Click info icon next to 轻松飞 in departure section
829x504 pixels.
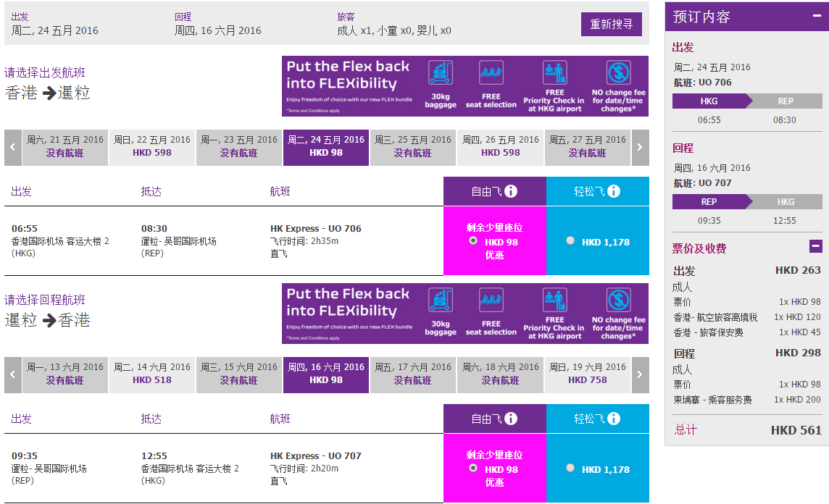coord(613,191)
